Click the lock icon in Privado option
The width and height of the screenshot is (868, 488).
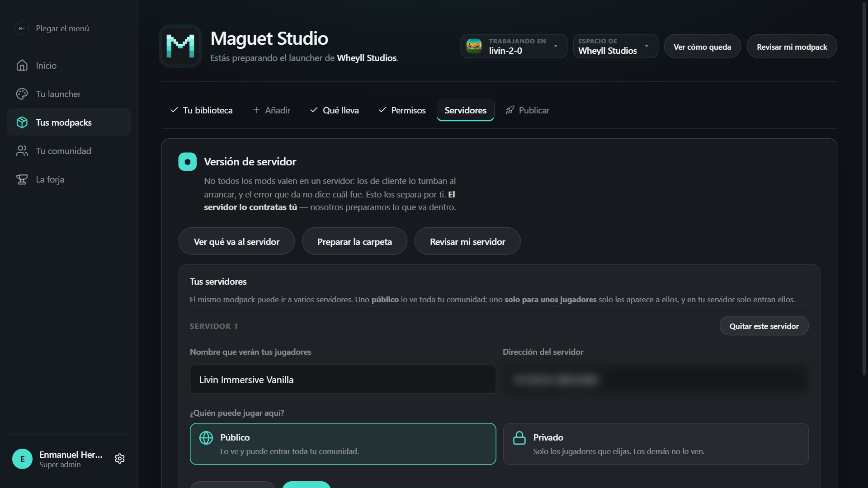pos(519,437)
